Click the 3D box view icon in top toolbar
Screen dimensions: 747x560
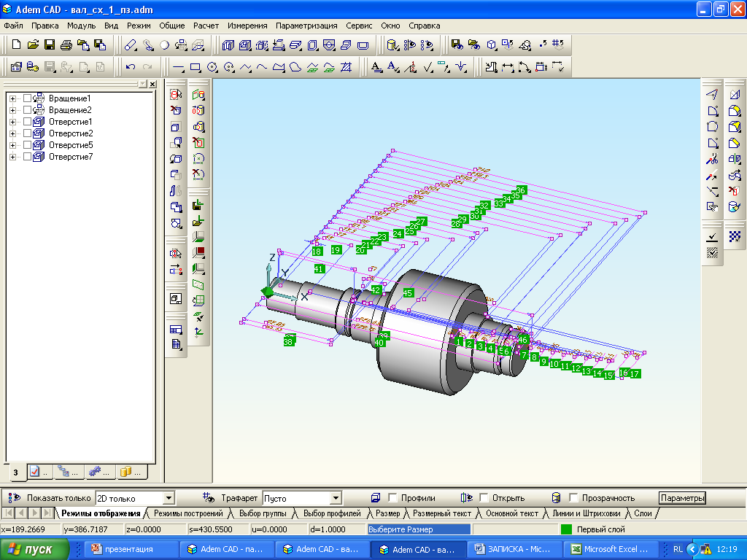pyautogui.click(x=492, y=44)
